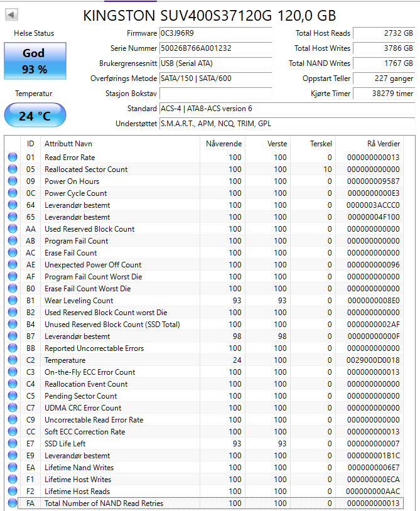Click the status orb for Wear Leveling Count
The width and height of the screenshot is (420, 511).
click(x=13, y=300)
